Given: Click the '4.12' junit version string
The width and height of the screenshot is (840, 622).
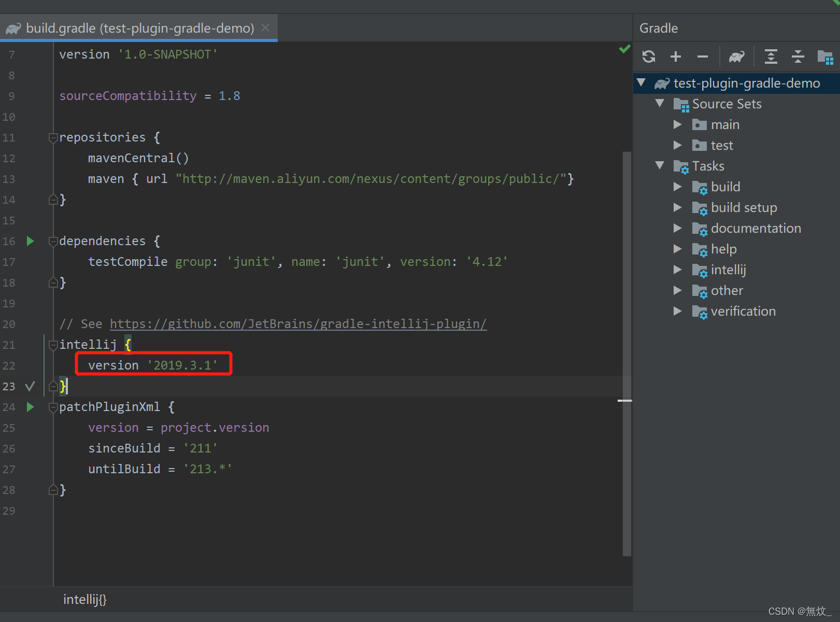Looking at the screenshot, I should point(487,262).
